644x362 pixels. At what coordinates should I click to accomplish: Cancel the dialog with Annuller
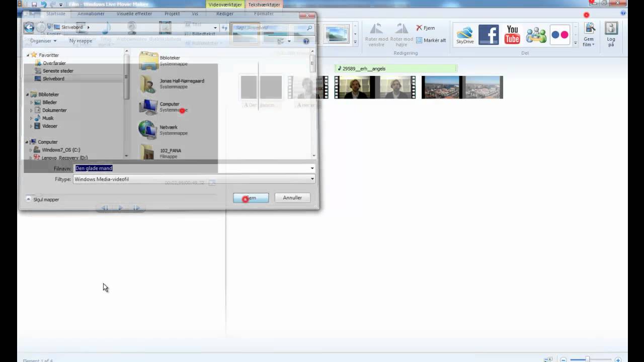(x=292, y=198)
